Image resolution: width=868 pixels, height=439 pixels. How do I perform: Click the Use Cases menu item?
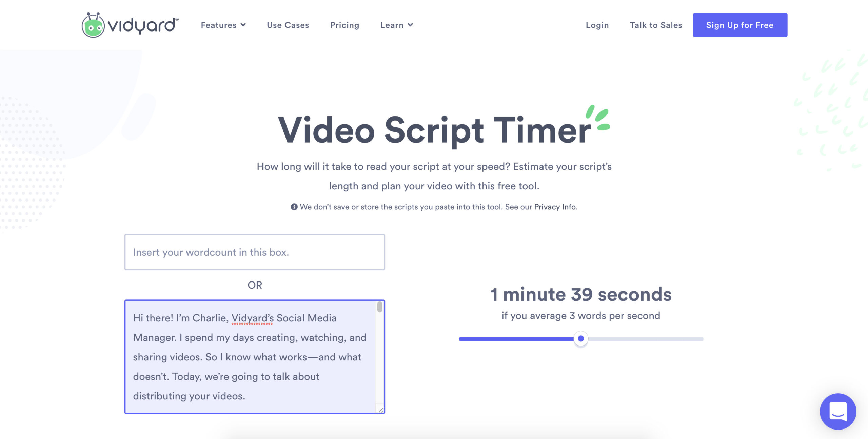(288, 25)
